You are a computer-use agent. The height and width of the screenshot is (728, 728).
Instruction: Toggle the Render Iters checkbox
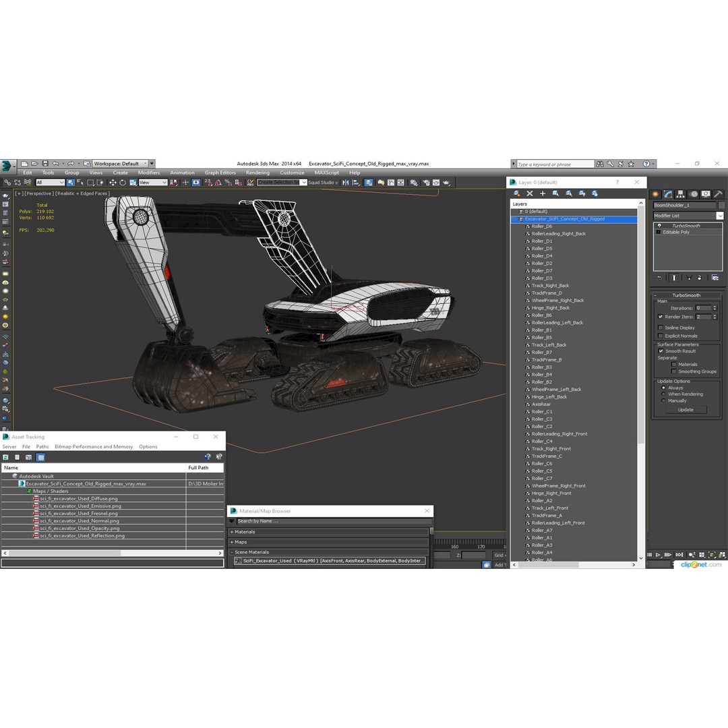click(661, 317)
